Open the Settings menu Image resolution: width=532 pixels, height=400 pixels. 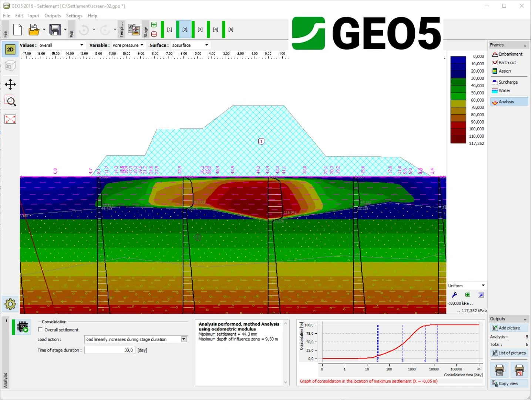[74, 16]
